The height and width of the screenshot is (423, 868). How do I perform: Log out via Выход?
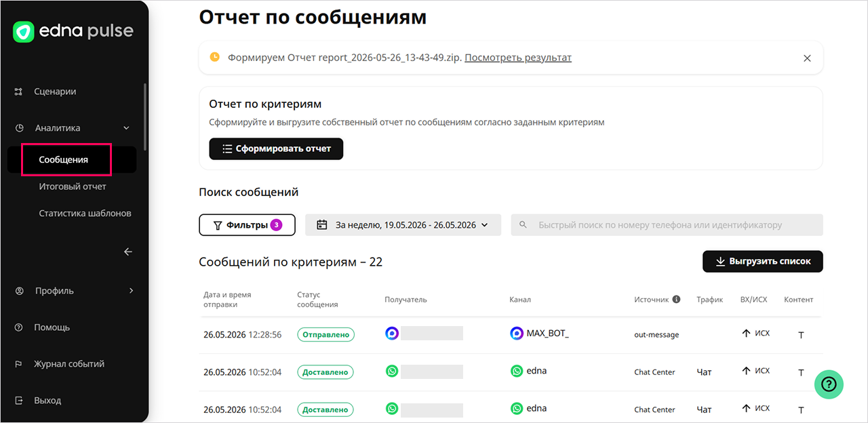pyautogui.click(x=47, y=401)
